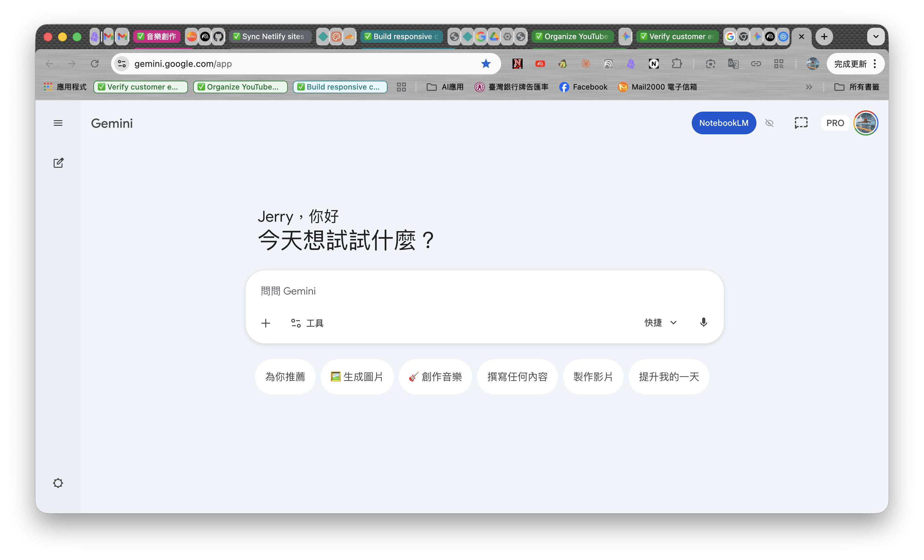Click the purple Obsidian extension in toolbar
Viewport: 924px width, 560px height.
tap(631, 64)
